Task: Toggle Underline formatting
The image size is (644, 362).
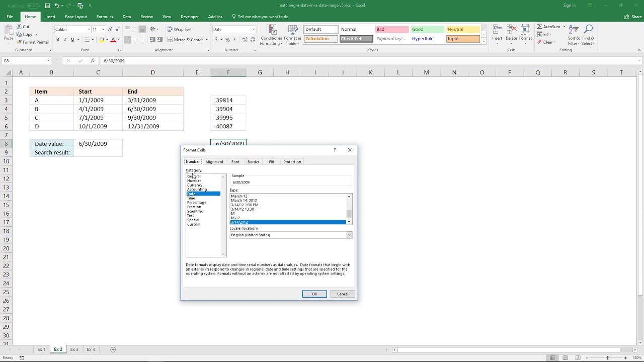Action: point(72,40)
